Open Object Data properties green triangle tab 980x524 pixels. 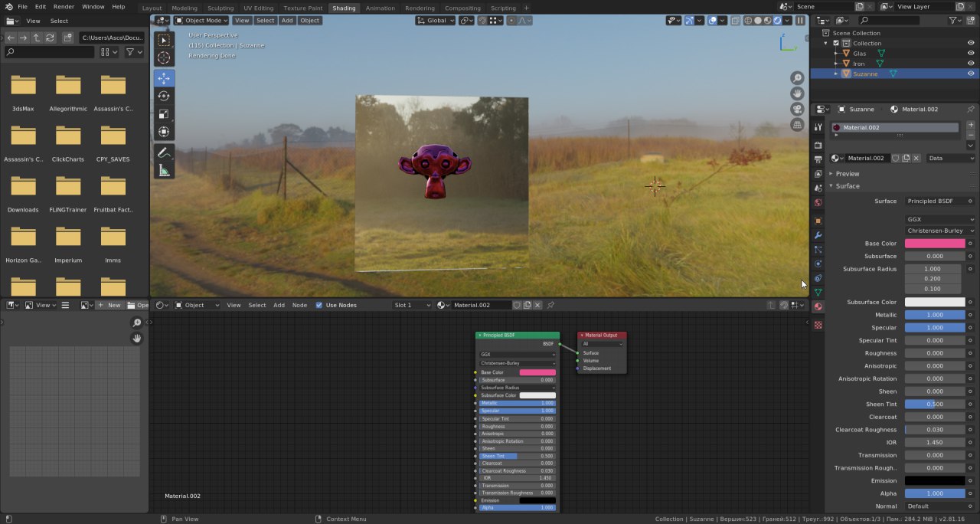pyautogui.click(x=818, y=293)
